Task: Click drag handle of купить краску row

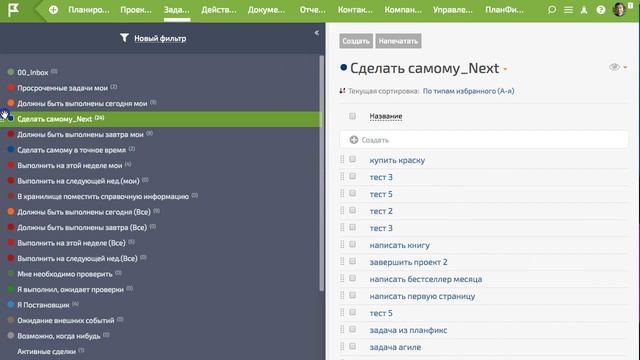Action: 342,160
